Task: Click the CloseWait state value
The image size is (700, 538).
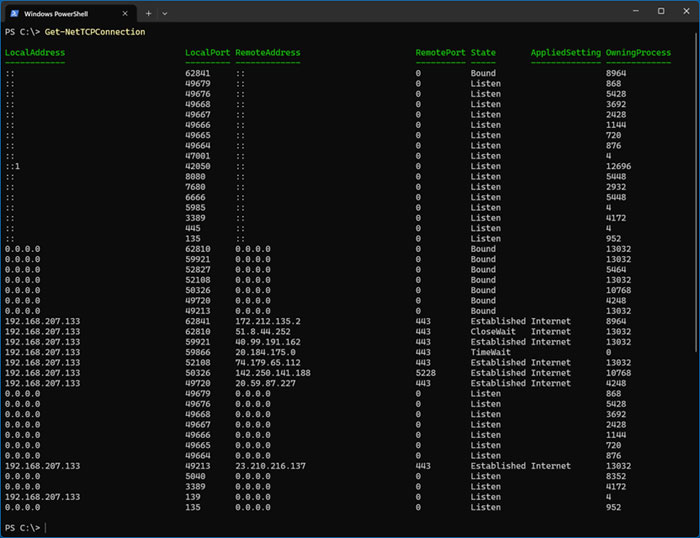Action: coord(493,331)
